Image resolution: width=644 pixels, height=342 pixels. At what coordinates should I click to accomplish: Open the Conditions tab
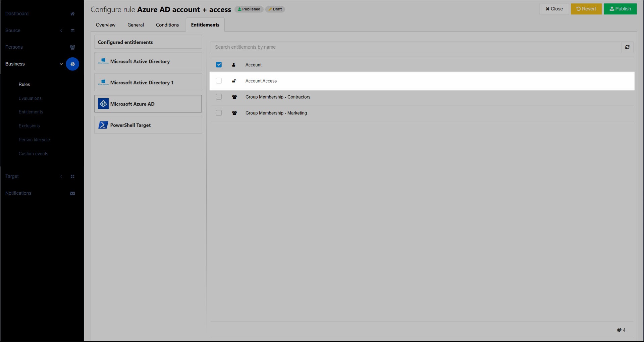pyautogui.click(x=167, y=25)
